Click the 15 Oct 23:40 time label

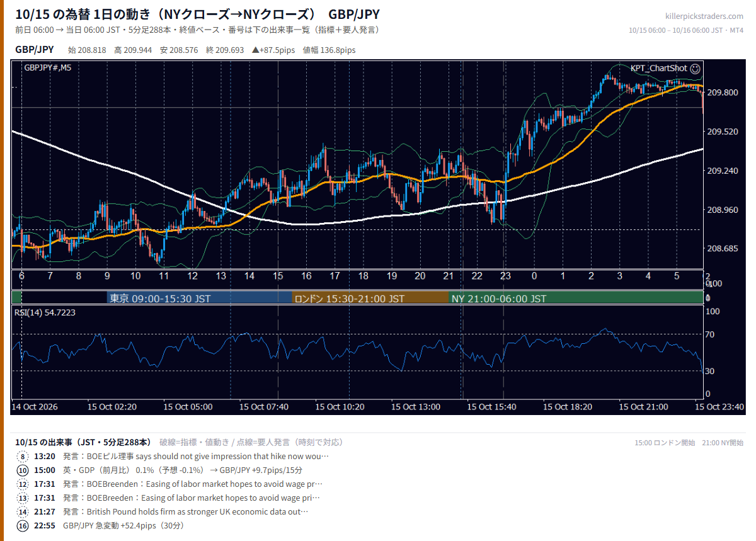pyautogui.click(x=719, y=407)
